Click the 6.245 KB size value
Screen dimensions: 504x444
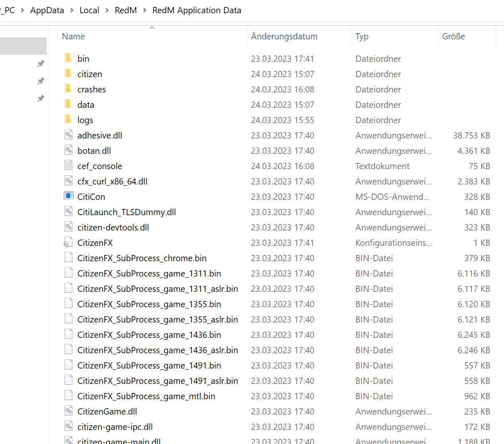point(474,335)
